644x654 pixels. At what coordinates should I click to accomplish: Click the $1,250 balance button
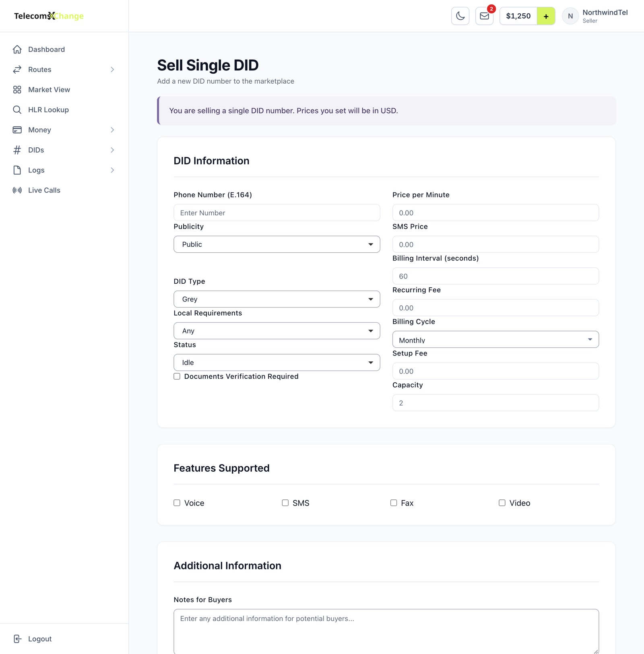tap(518, 16)
